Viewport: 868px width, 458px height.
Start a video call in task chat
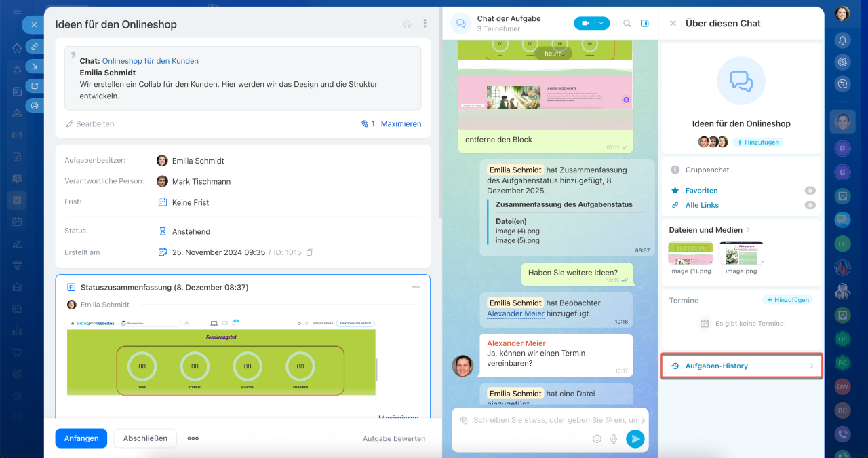585,23
